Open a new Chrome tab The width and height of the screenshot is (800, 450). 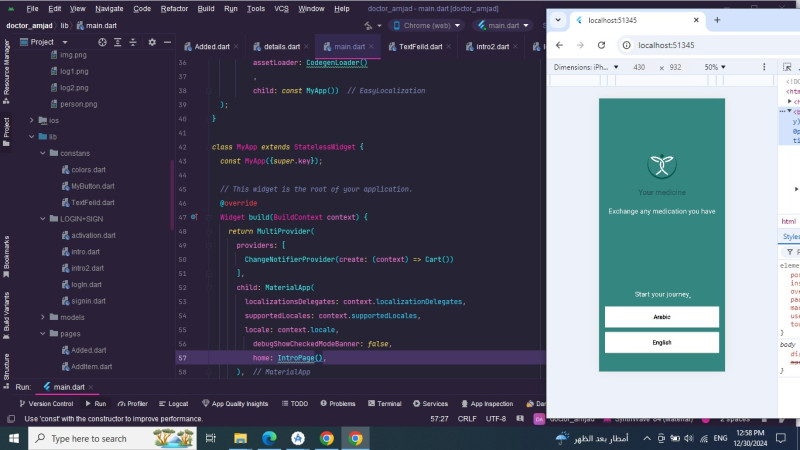coord(717,20)
